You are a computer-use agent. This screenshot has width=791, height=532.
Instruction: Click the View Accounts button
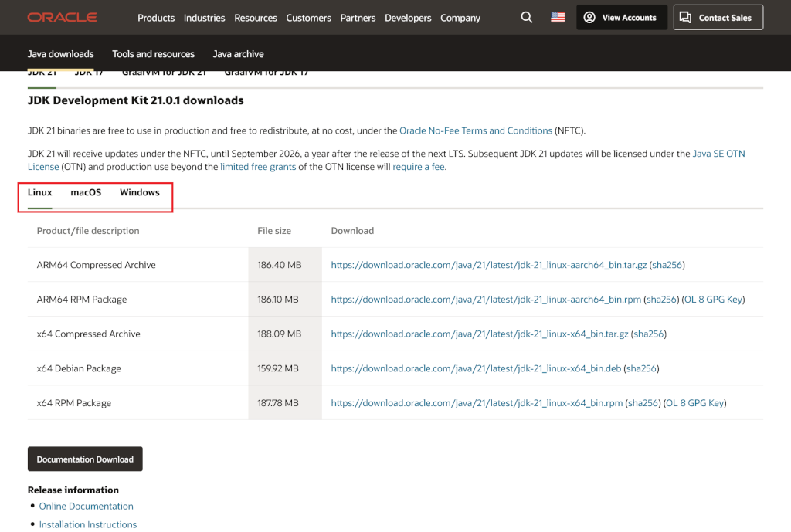click(622, 18)
